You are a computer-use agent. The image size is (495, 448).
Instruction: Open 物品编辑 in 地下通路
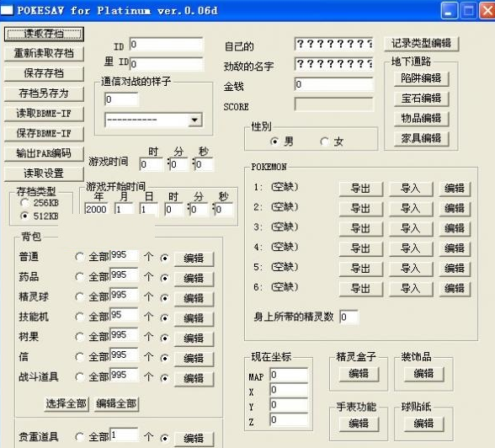(421, 119)
